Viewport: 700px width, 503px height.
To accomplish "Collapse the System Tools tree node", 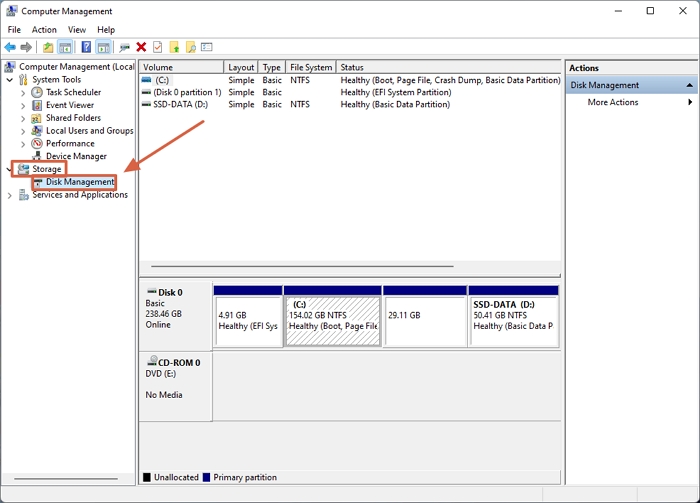I will [x=10, y=80].
